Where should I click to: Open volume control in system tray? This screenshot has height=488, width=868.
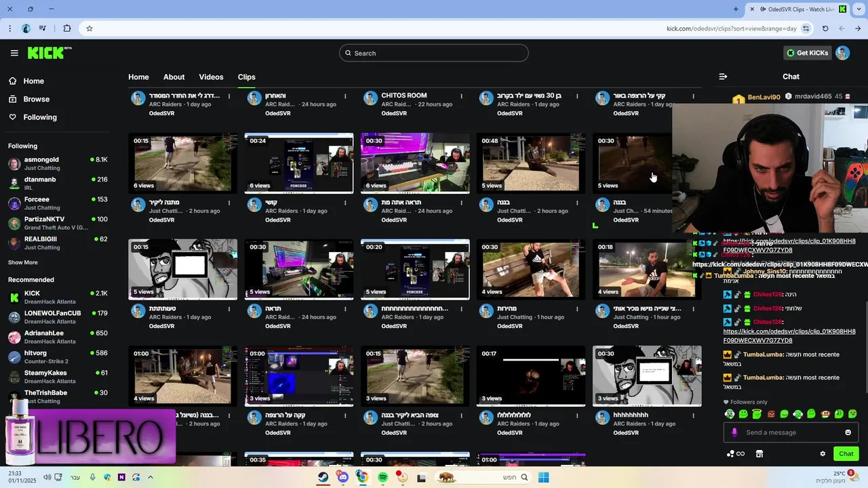[47, 477]
